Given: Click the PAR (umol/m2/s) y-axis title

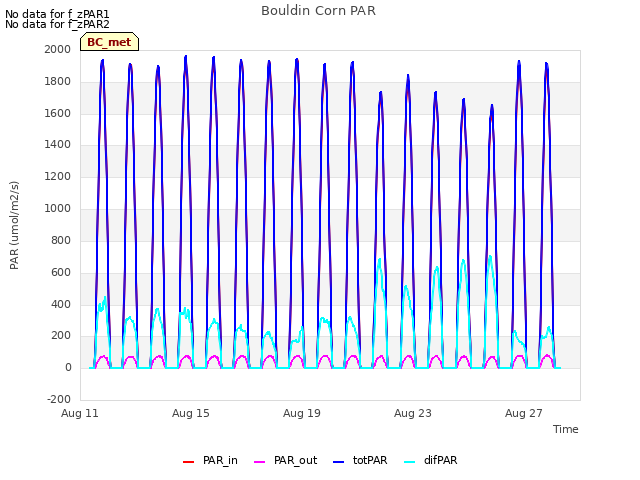Looking at the screenshot, I should (14, 225).
